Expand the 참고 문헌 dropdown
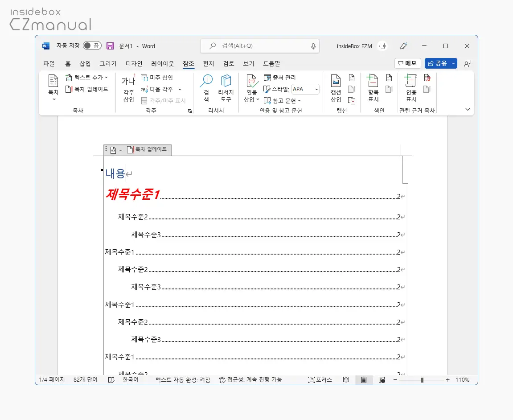513x420 pixels. point(300,100)
